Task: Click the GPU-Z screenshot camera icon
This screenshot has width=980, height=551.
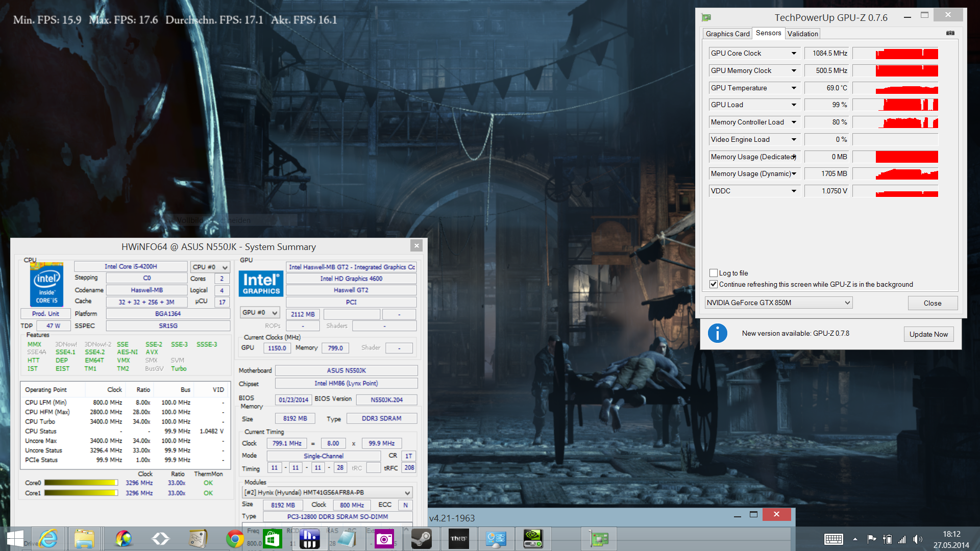Action: [x=950, y=33]
